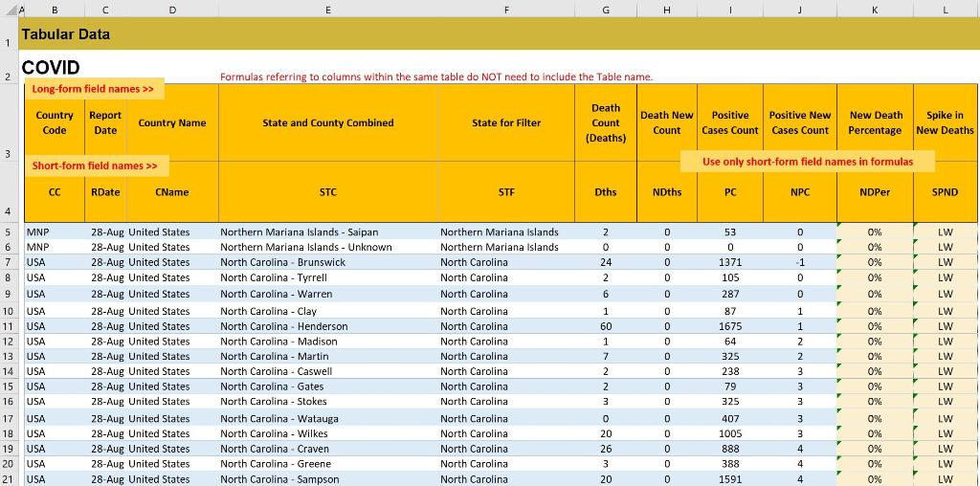Click the 'Use only short-form field names' note
Screen dimensions: 980x486
[807, 162]
